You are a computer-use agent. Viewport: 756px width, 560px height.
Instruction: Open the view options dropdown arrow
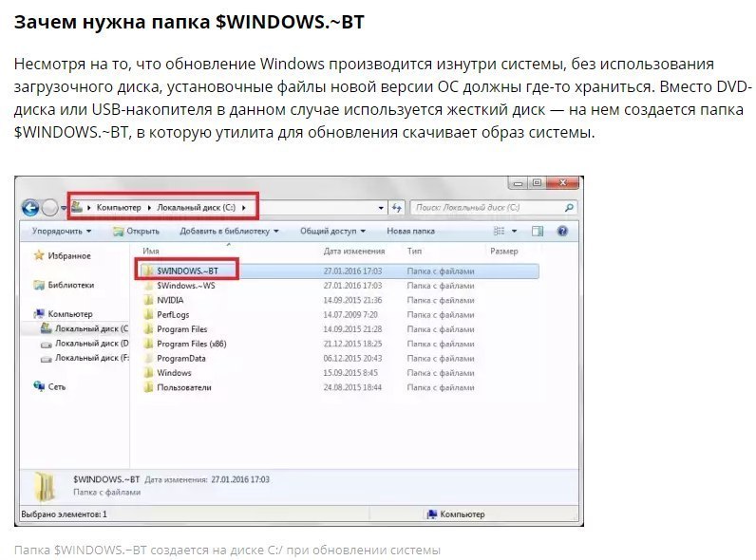(515, 232)
